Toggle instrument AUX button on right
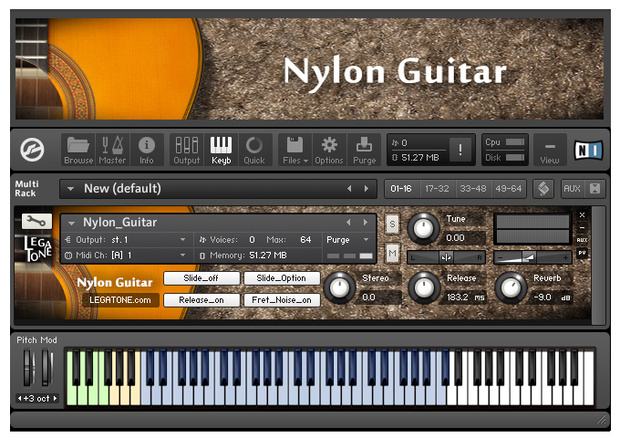620x438 pixels. point(582,240)
